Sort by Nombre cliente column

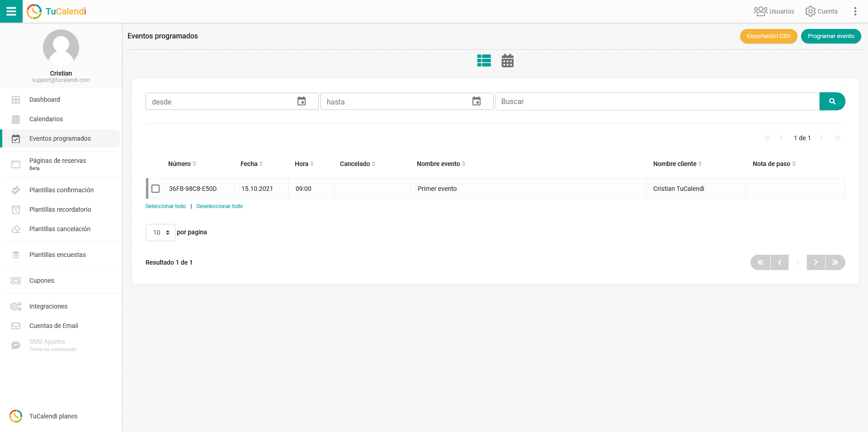(678, 164)
